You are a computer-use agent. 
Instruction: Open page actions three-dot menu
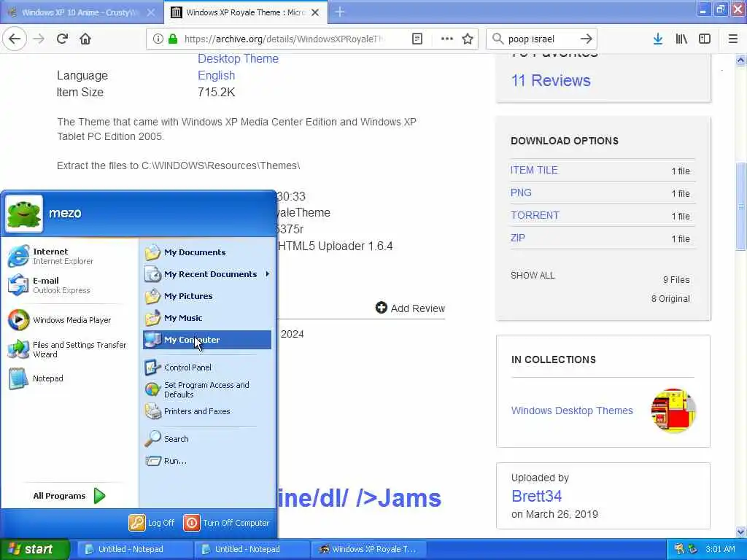click(447, 39)
